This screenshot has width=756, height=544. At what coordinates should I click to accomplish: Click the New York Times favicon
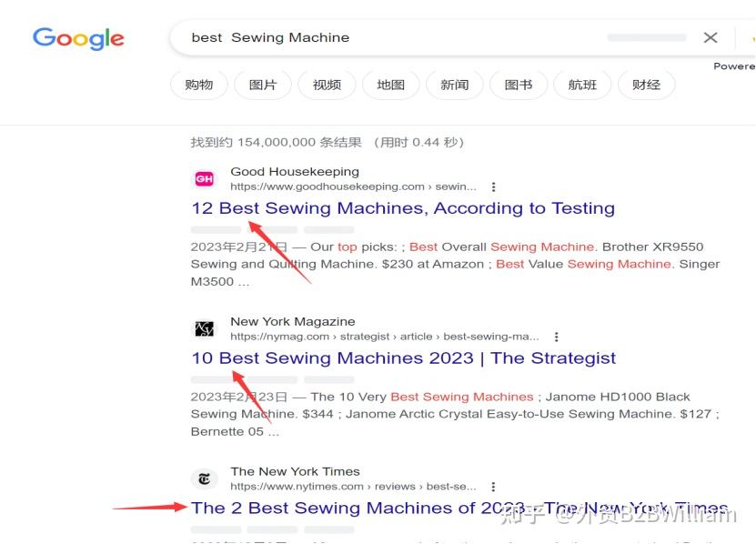(204, 479)
